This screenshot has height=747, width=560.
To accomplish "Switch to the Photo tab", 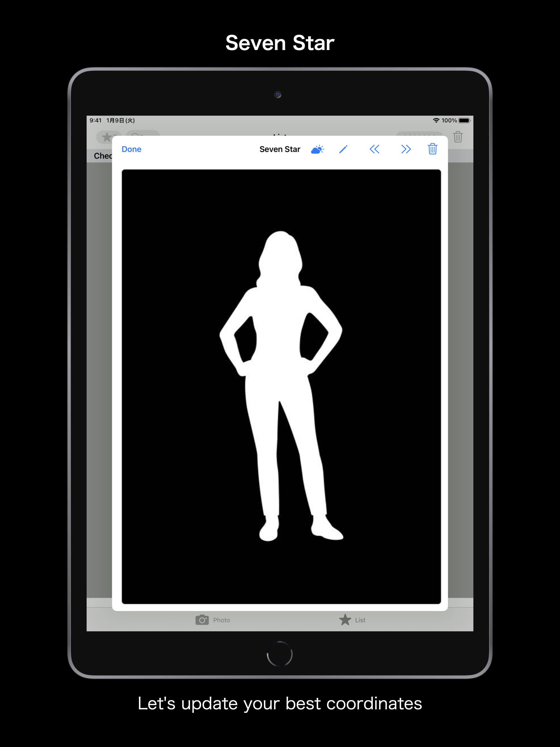I will [213, 620].
